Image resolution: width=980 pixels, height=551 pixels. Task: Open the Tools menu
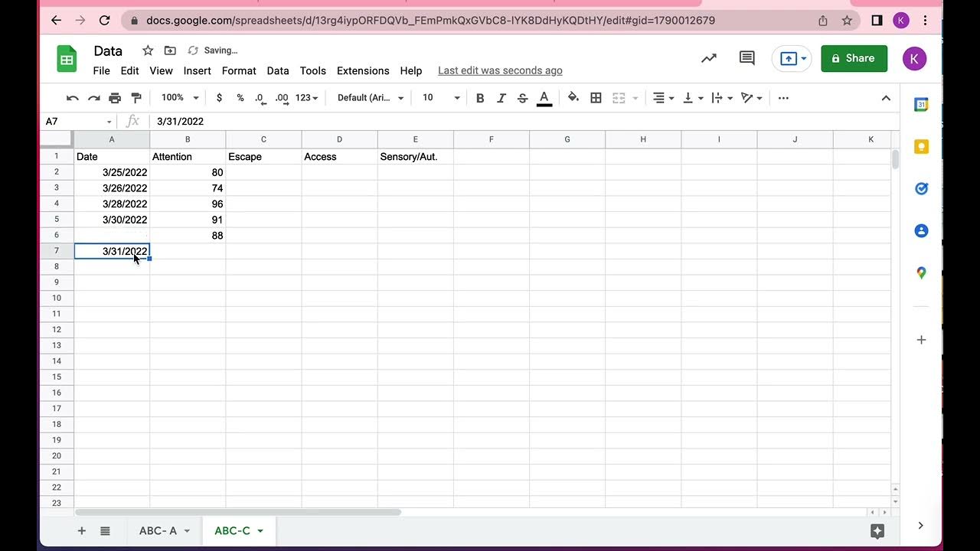click(313, 70)
